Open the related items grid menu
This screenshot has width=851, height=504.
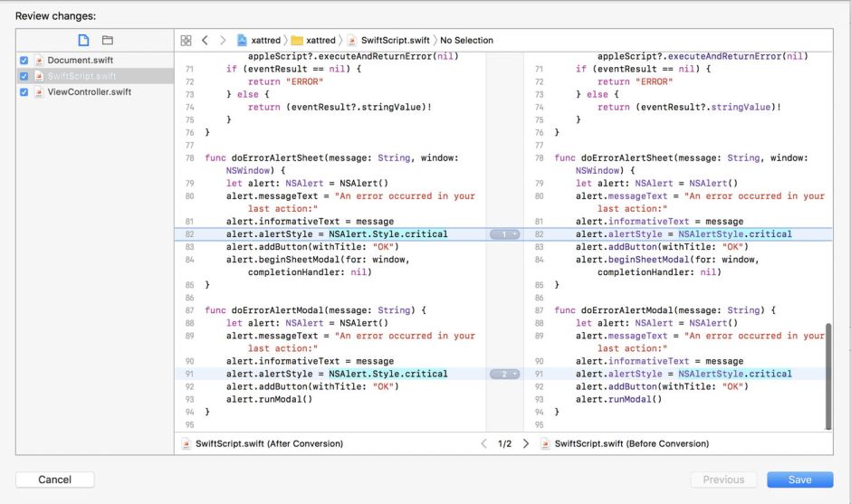(186, 41)
